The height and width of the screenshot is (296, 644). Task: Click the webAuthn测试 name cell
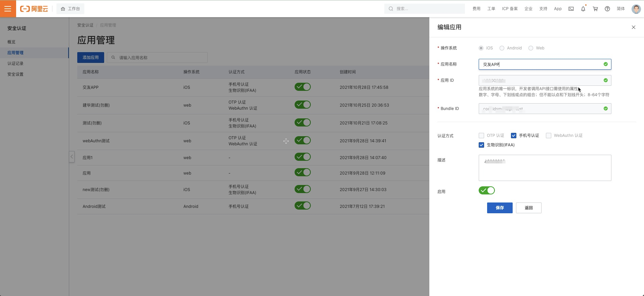click(96, 141)
